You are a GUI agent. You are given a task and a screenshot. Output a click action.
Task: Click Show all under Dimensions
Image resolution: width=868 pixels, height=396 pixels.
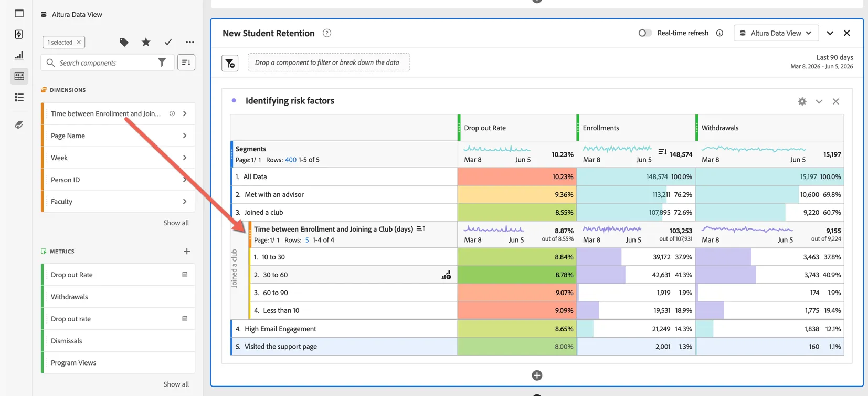click(176, 223)
